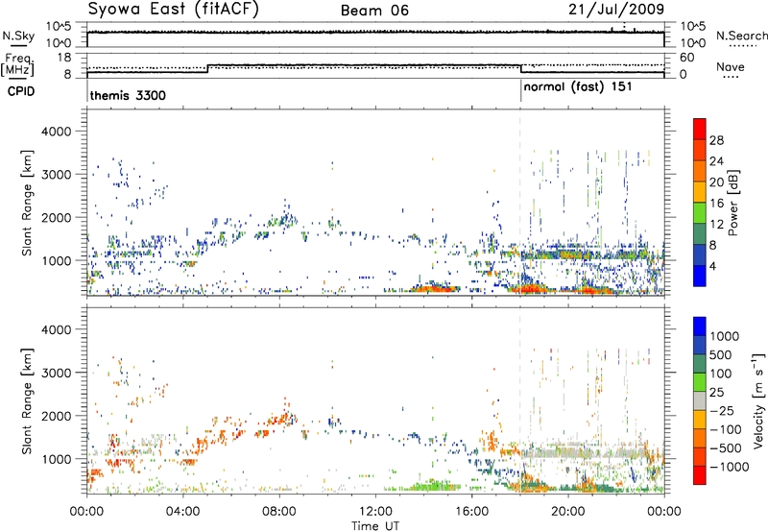Screen dimensions: 768x532
Task: Pick the light green 12–16 dB Power segment
Action: [700, 212]
